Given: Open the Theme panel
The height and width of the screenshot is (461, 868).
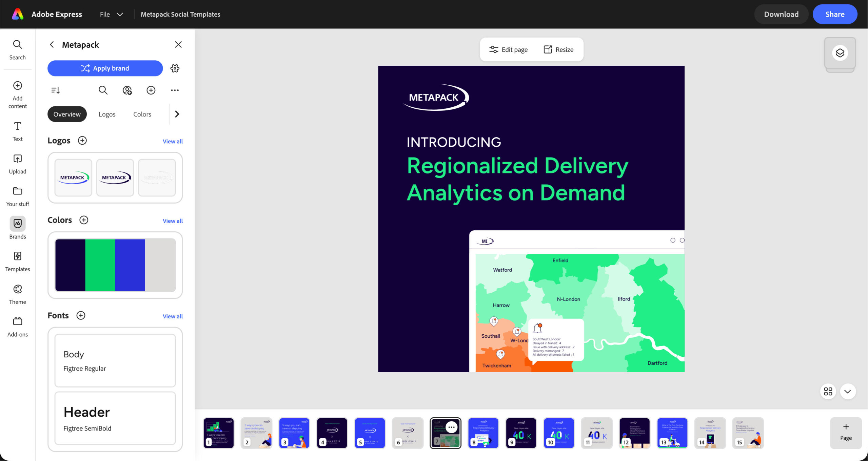Looking at the screenshot, I should [17, 294].
